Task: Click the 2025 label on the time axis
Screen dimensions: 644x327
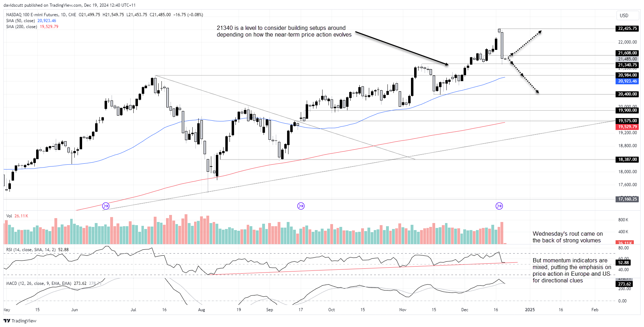Action: (530, 310)
